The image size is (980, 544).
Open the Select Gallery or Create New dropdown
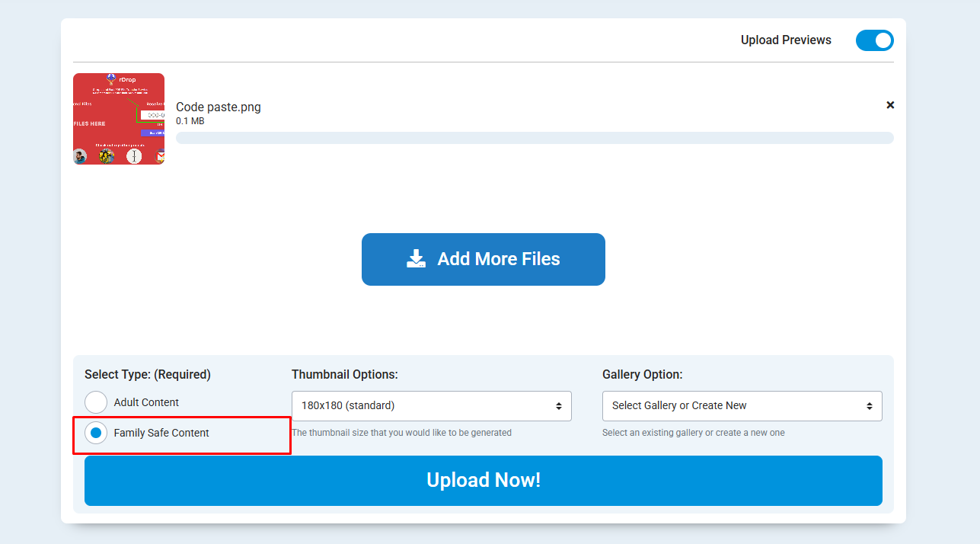click(x=742, y=406)
